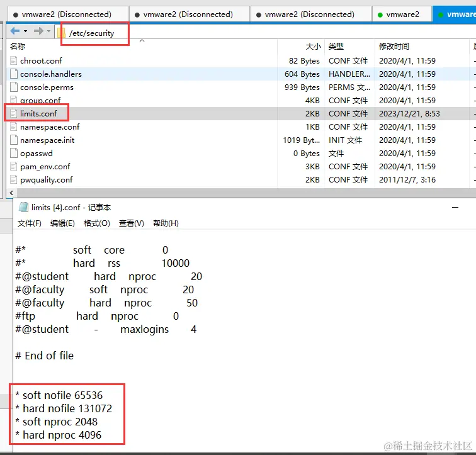Open the 帮助(H) menu in Notepad
Viewport: 476px width, 455px height.
pyautogui.click(x=166, y=223)
